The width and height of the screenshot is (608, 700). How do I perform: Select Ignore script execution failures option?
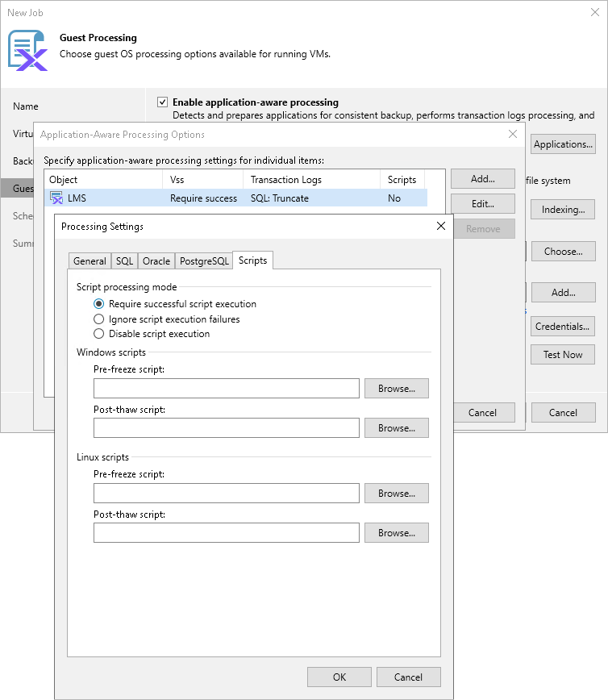coord(99,319)
